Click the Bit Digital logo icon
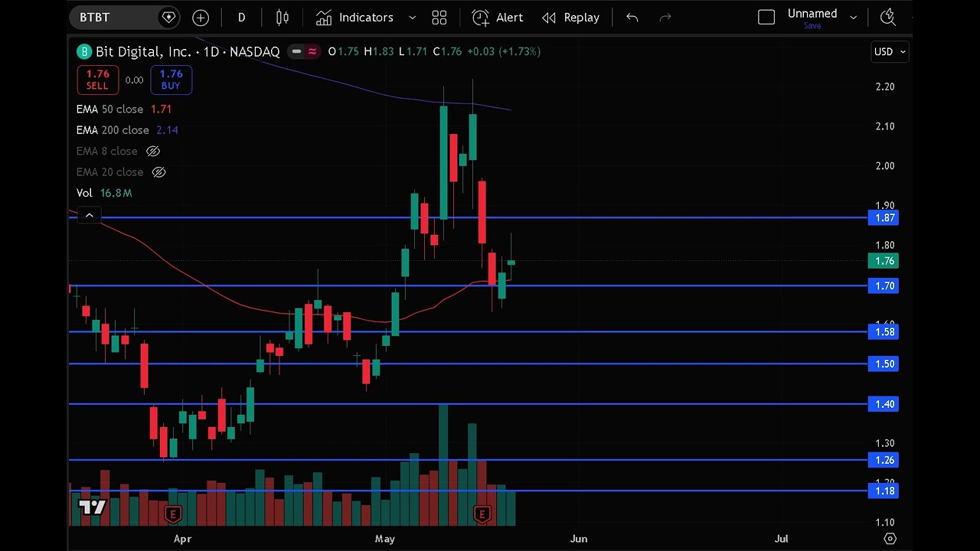This screenshot has height=551, width=980. [x=83, y=51]
